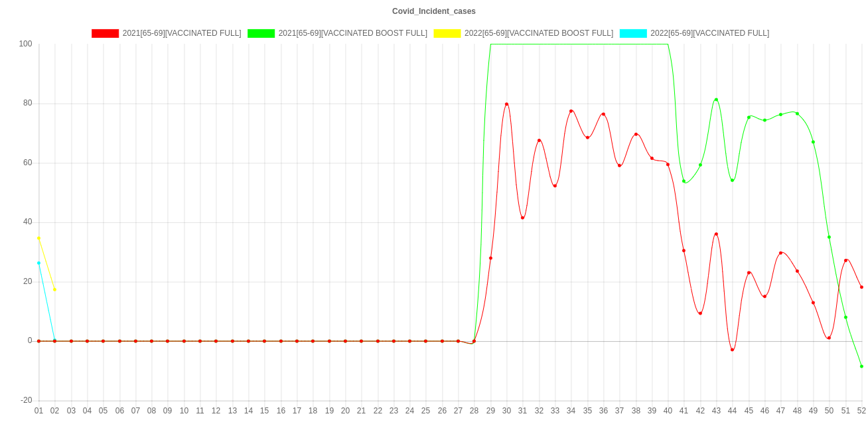Select the green data point at week 43
The height and width of the screenshot is (434, 868).
pos(716,100)
